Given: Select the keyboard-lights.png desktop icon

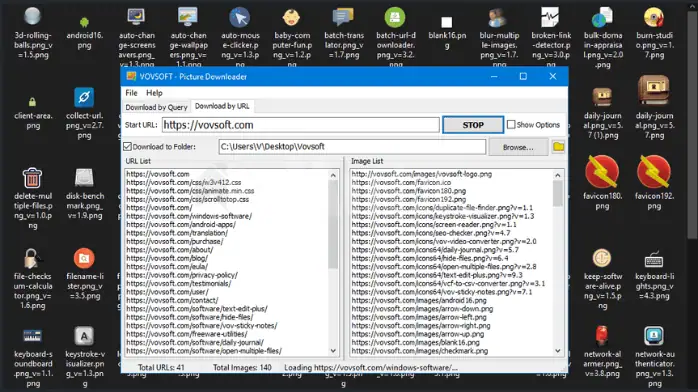Looking at the screenshot, I should point(654,259).
